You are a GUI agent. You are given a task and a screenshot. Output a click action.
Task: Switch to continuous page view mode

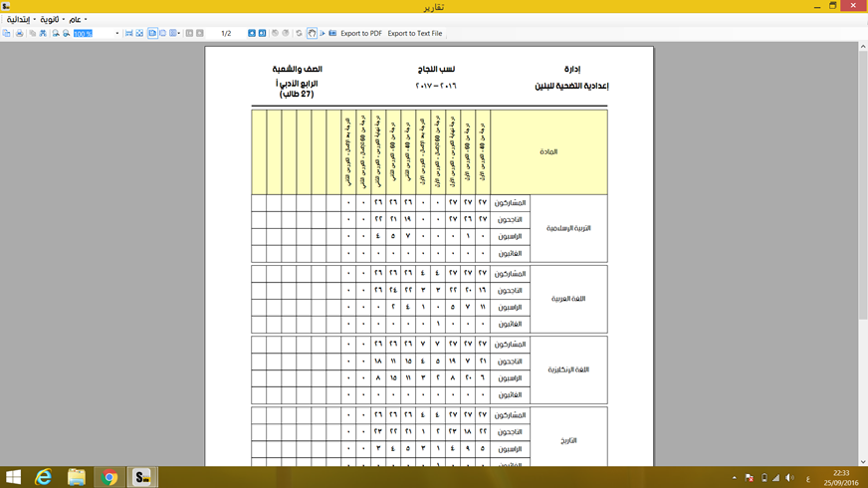[163, 34]
